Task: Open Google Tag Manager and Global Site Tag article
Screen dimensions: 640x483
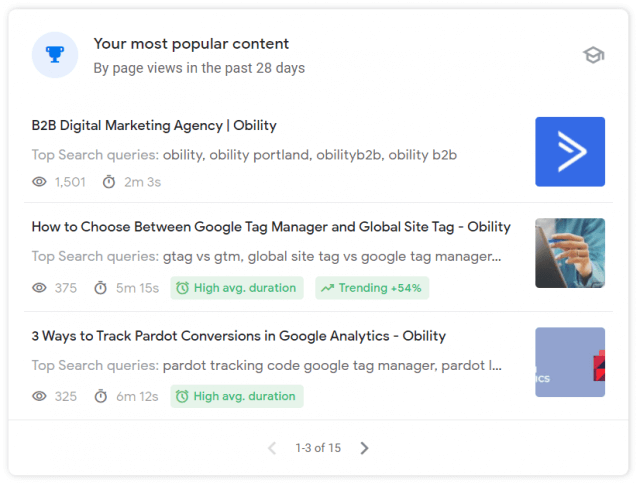Action: click(271, 227)
